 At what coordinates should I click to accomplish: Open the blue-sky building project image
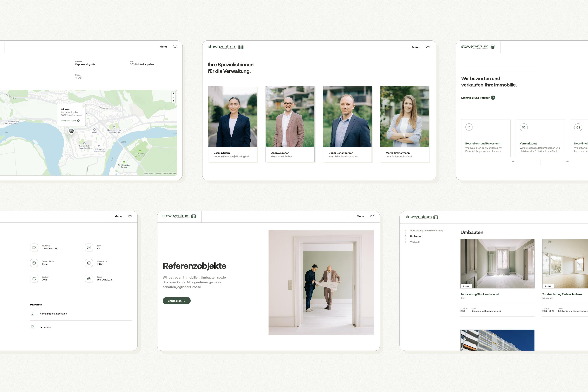pyautogui.click(x=498, y=340)
